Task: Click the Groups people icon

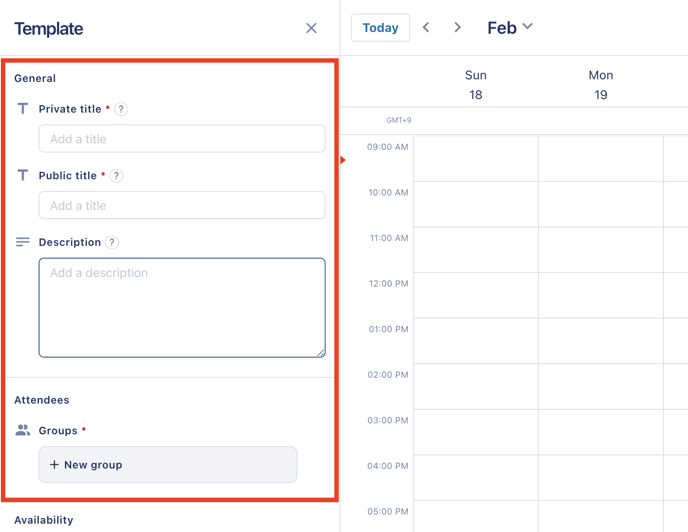Action: [x=23, y=430]
